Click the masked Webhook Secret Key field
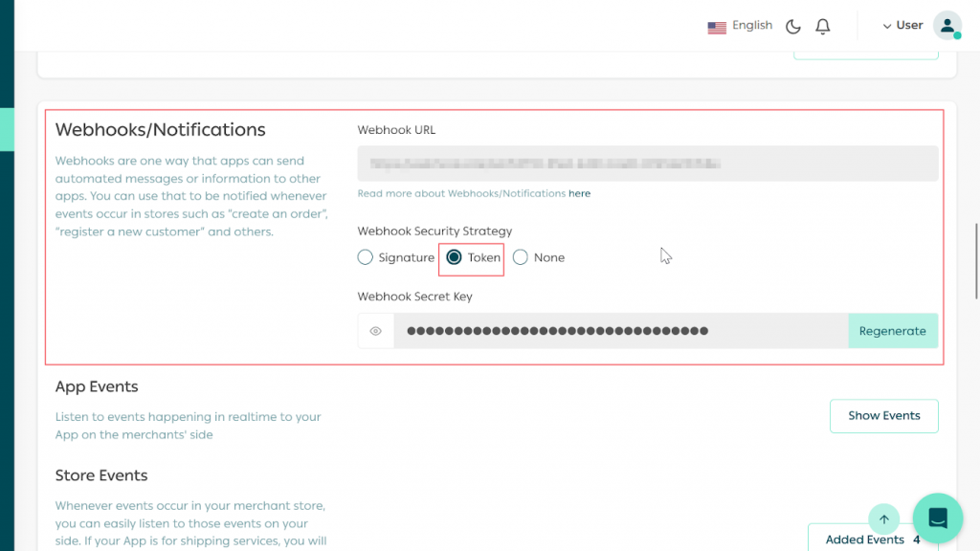This screenshot has width=980, height=551. point(620,331)
